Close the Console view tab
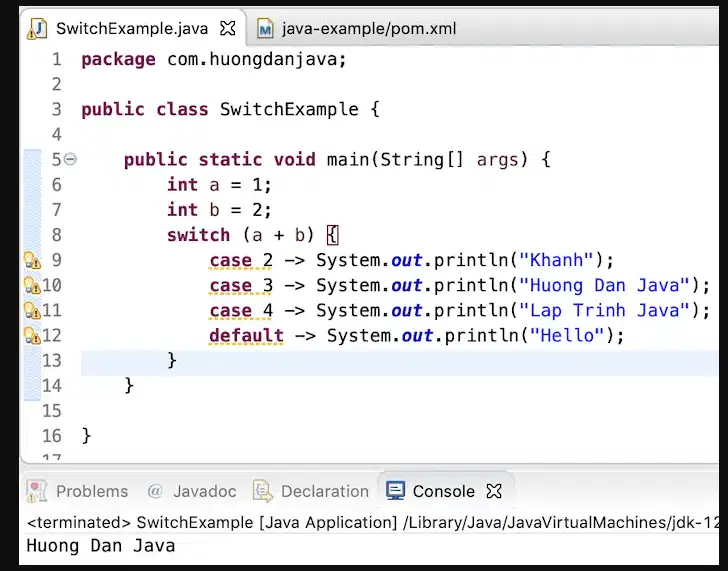728x571 pixels. [x=494, y=491]
